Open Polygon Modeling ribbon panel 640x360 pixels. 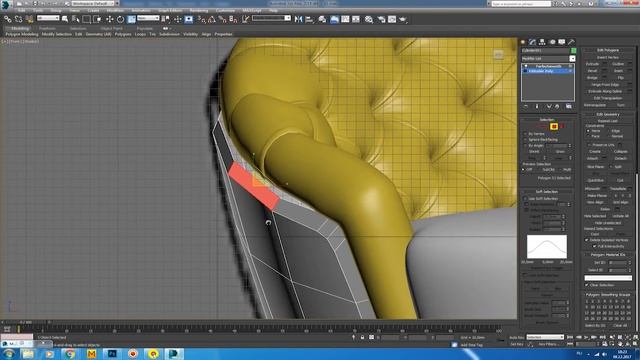coord(22,34)
